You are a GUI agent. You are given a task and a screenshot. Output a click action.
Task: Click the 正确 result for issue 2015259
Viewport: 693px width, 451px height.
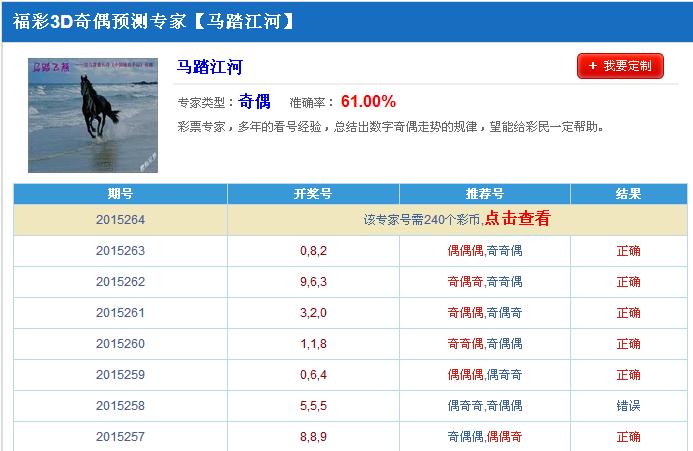coord(628,375)
